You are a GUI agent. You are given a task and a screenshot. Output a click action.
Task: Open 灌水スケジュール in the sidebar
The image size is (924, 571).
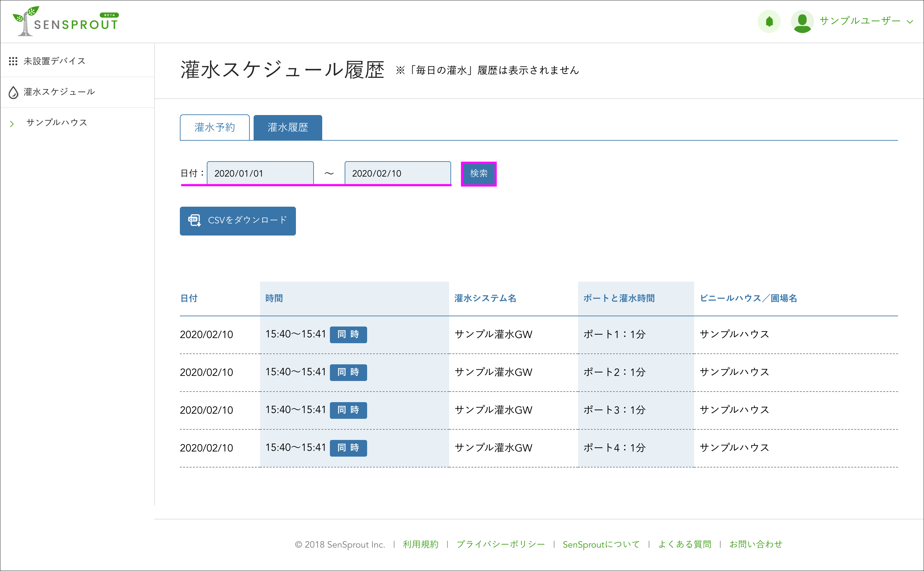pos(59,92)
